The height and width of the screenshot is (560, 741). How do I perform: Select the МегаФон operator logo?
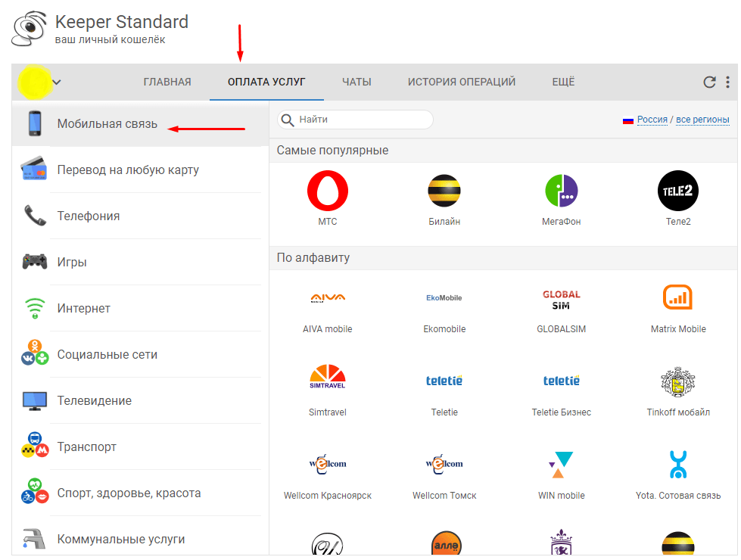562,191
